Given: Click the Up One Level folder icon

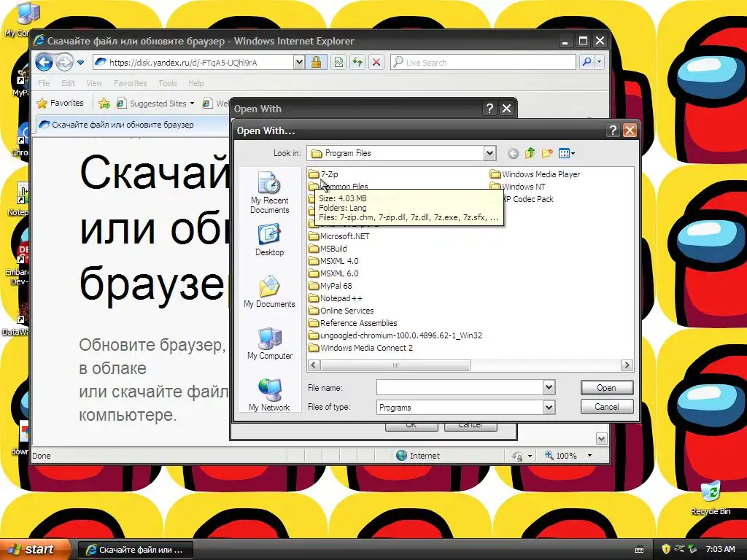Looking at the screenshot, I should point(530,153).
